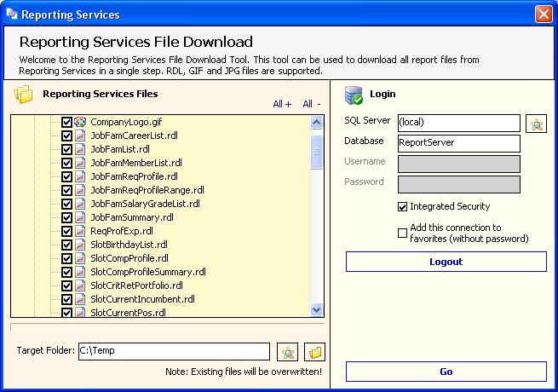Select the CompanyLogo.gif file name
The image size is (558, 392).
pos(126,122)
